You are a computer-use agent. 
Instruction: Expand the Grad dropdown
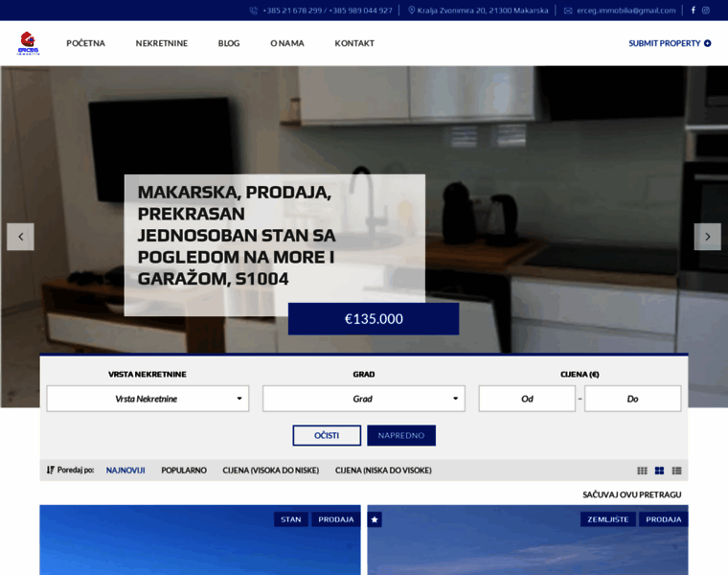[364, 399]
